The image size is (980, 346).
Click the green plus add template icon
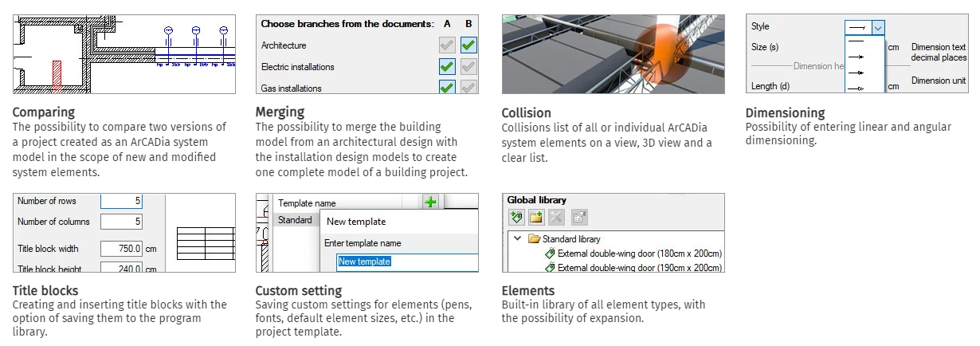tap(431, 203)
